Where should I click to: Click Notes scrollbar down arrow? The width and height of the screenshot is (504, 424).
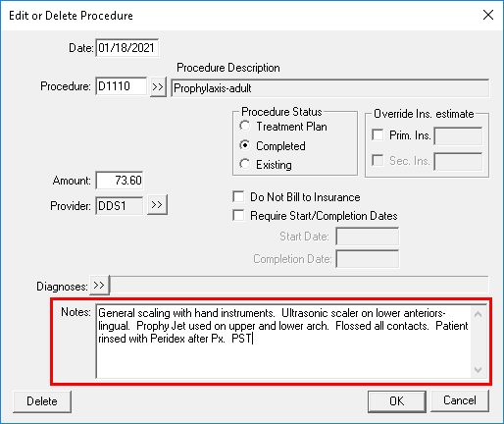click(478, 370)
